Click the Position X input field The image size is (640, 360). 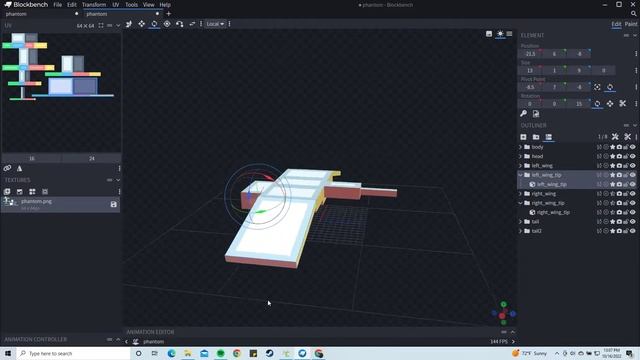[x=530, y=54]
